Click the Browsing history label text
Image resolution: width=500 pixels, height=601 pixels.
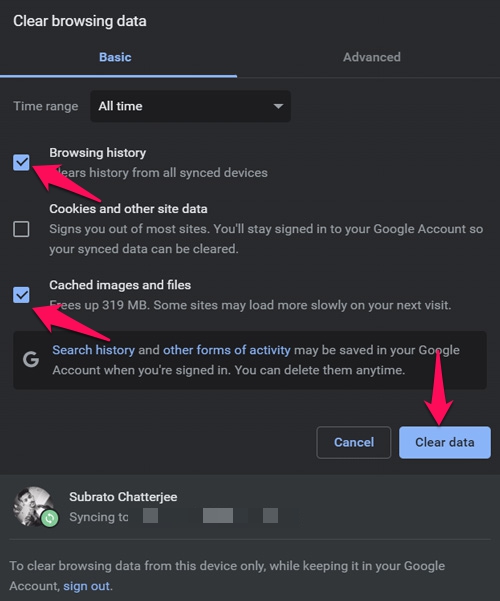pyautogui.click(x=97, y=153)
